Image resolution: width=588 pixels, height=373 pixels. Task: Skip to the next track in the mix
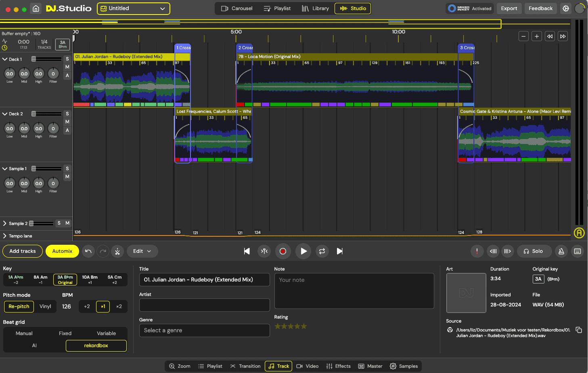339,251
